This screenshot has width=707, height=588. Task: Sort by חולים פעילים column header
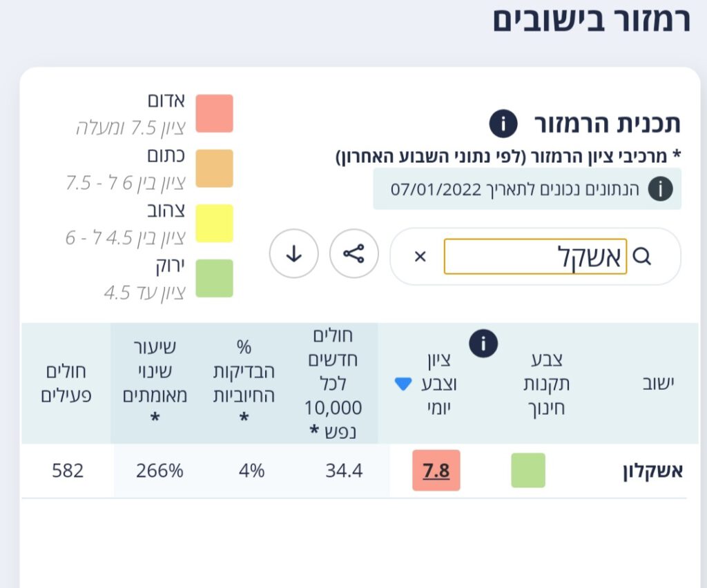point(68,383)
